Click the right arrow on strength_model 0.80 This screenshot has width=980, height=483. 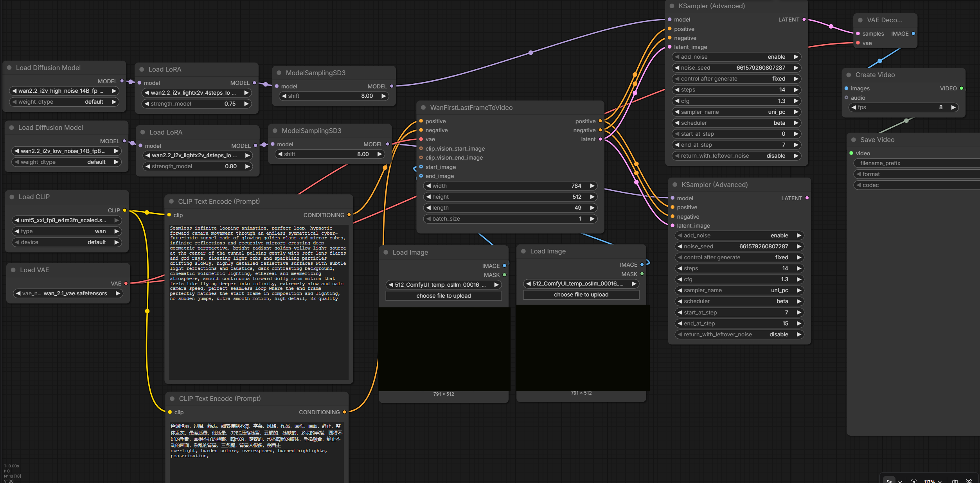(247, 166)
